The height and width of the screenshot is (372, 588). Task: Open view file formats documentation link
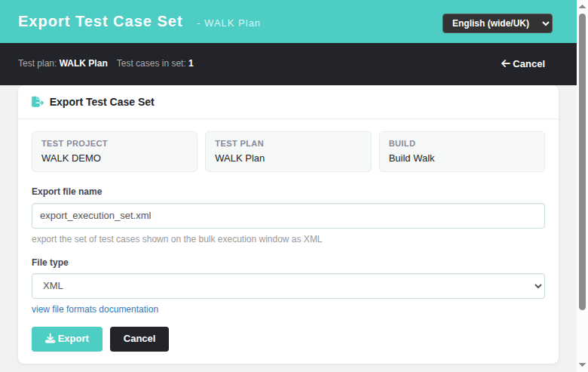pos(95,309)
